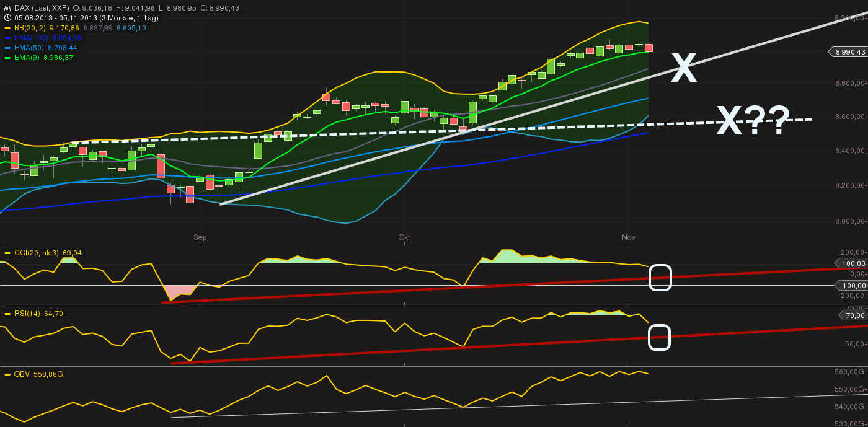Select the Okt label on the time axis
The height and width of the screenshot is (427, 868).
pos(404,237)
